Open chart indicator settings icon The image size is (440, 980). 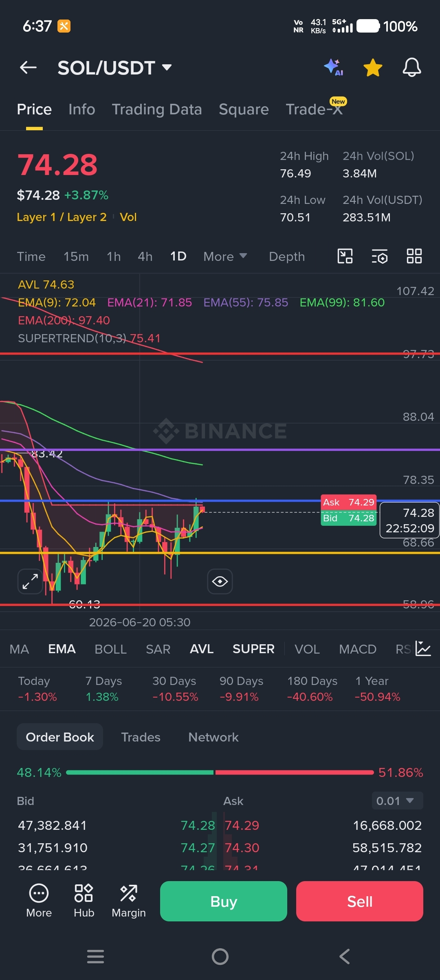tap(380, 256)
